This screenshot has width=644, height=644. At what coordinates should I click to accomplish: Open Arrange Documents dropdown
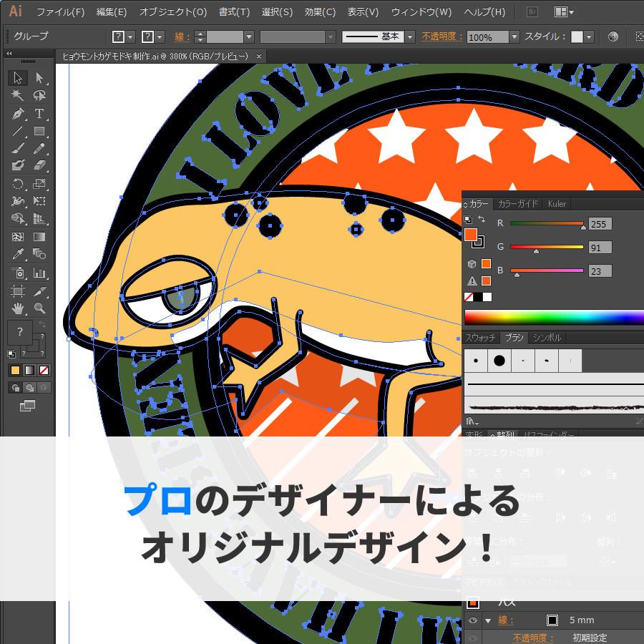[x=565, y=12]
